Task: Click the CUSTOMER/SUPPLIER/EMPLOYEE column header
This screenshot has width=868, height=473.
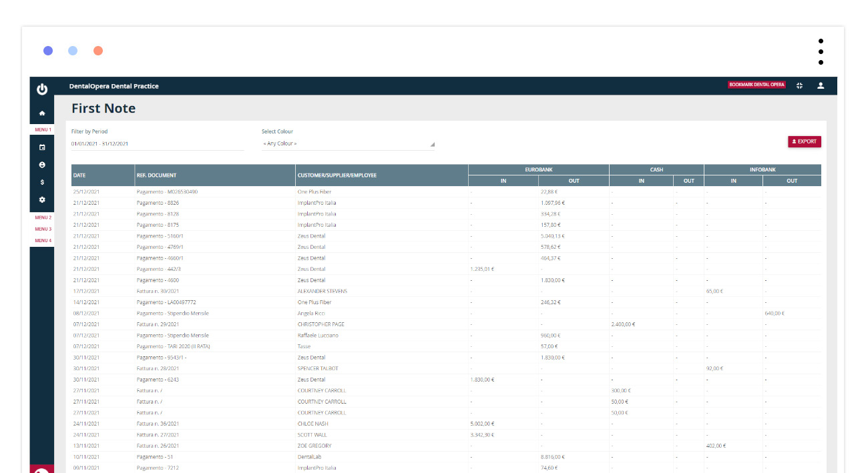Action: click(x=381, y=175)
